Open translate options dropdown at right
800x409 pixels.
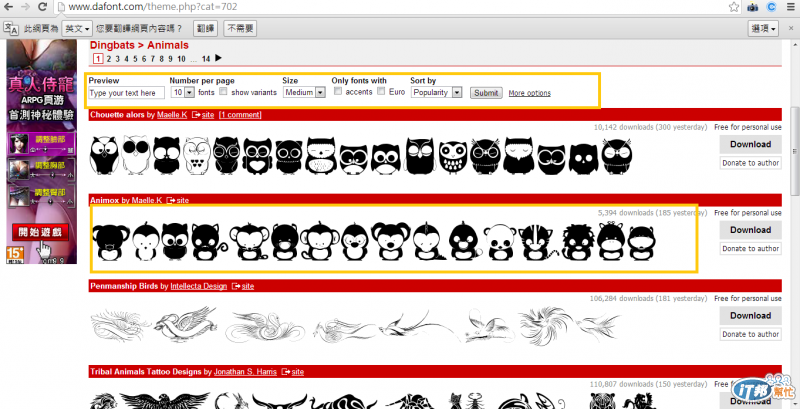coord(763,29)
